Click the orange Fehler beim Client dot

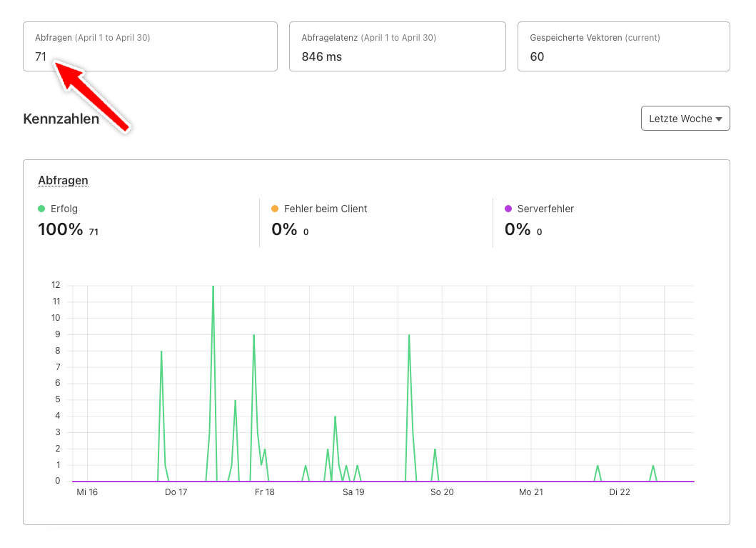275,209
